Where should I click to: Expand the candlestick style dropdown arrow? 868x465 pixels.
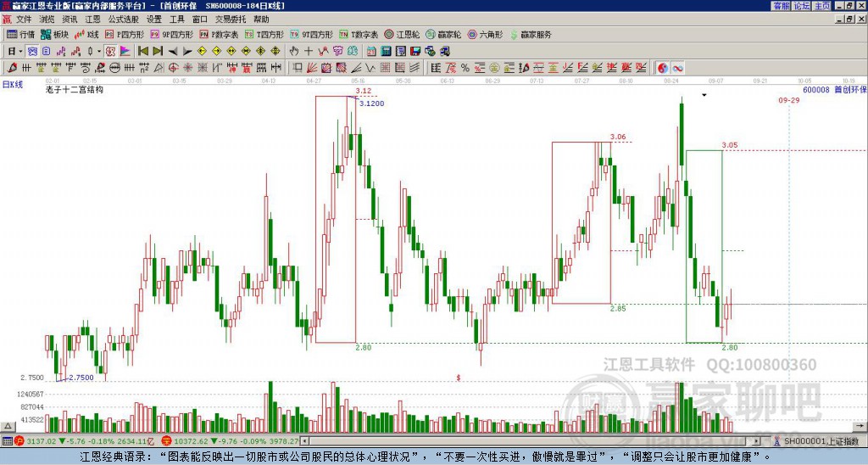click(x=99, y=51)
